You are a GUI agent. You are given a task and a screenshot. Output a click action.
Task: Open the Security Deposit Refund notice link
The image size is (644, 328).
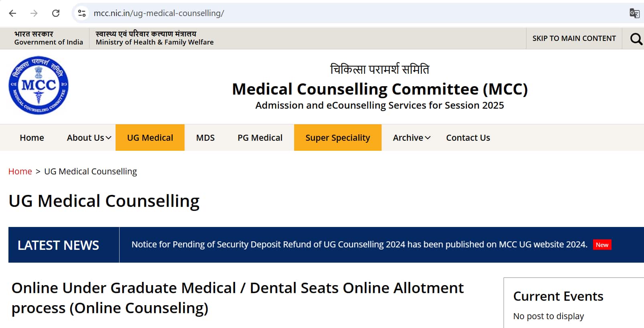point(359,245)
